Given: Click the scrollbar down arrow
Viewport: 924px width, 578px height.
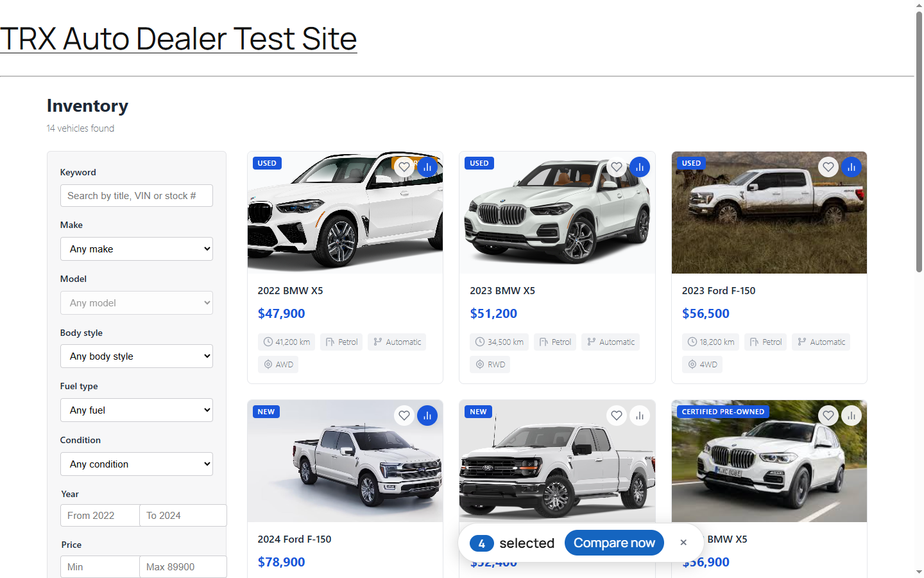Looking at the screenshot, I should pyautogui.click(x=919, y=572).
